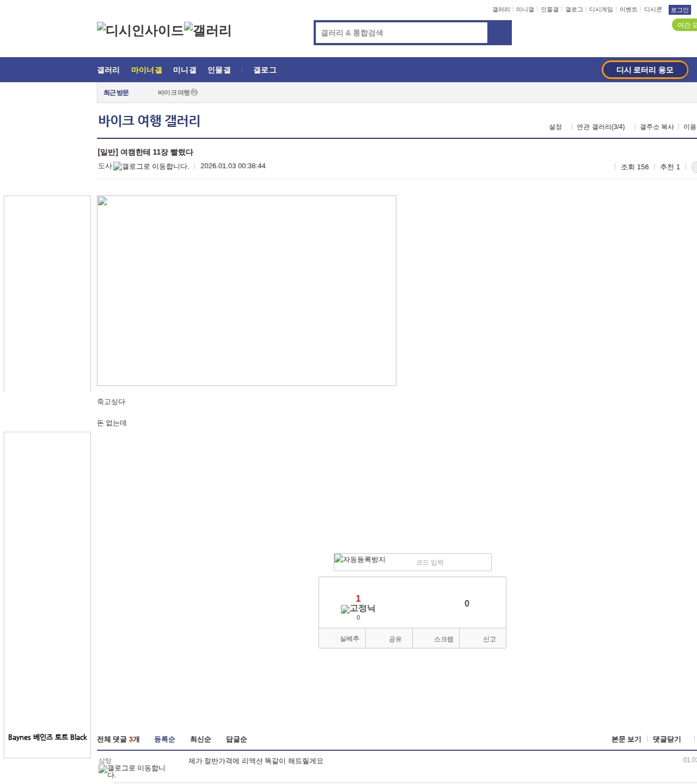Click the 추천 1 count

pyautogui.click(x=670, y=167)
